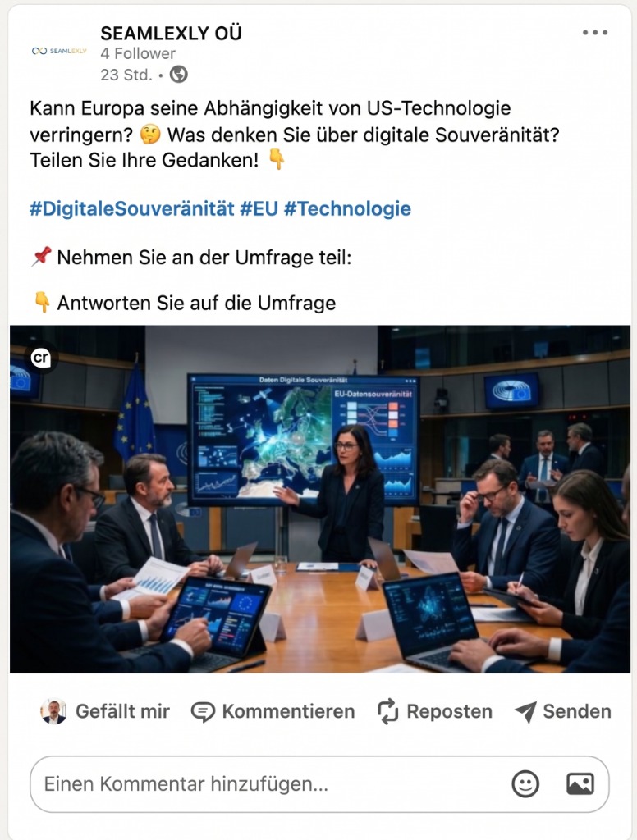Open the SEAMLEXLY OÜ company page
Screen dimensions: 637x840
(171, 33)
